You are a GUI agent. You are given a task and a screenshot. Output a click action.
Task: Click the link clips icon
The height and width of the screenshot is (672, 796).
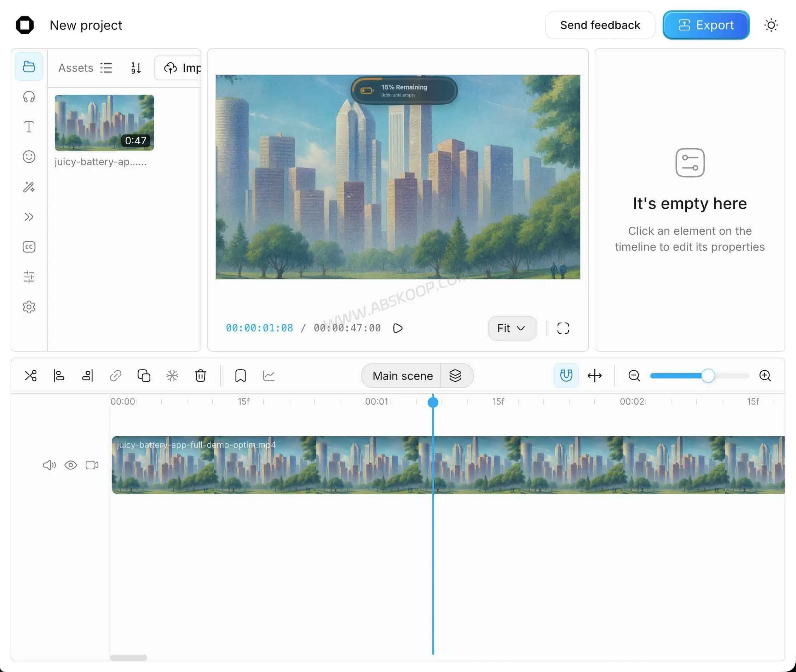(x=116, y=376)
